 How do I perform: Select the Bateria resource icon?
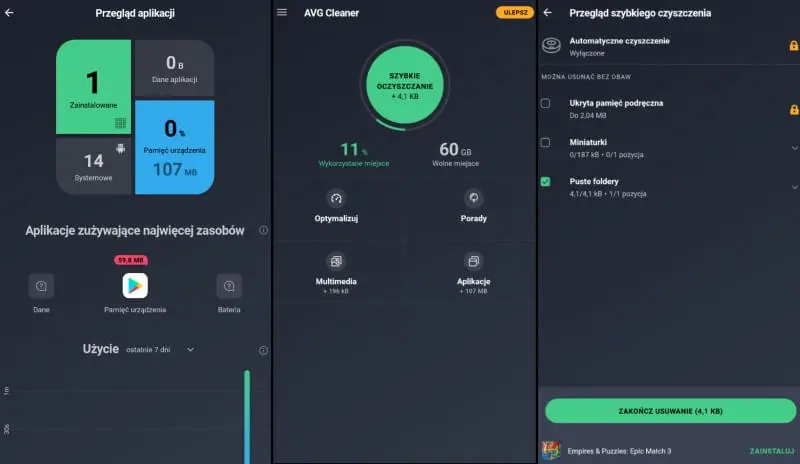pyautogui.click(x=229, y=286)
